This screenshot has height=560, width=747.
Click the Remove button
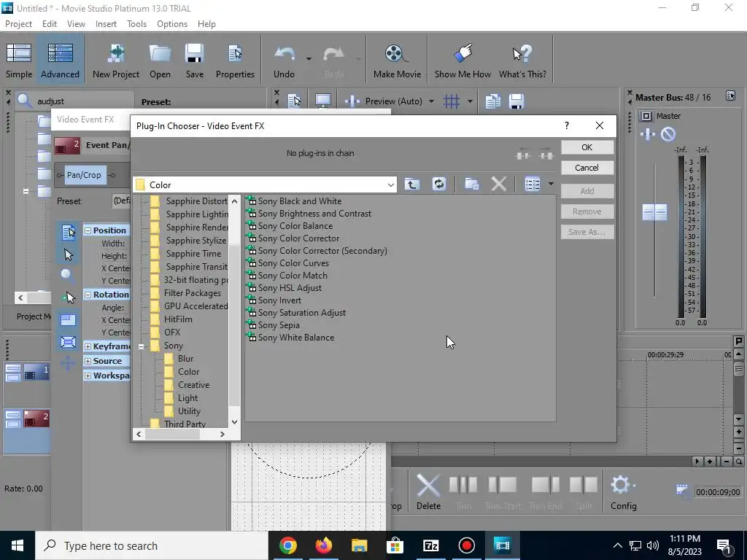tap(587, 211)
